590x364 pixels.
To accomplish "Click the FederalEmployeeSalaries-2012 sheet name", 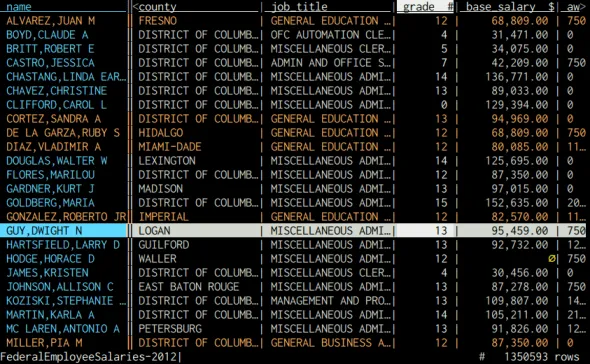I will [x=89, y=356].
